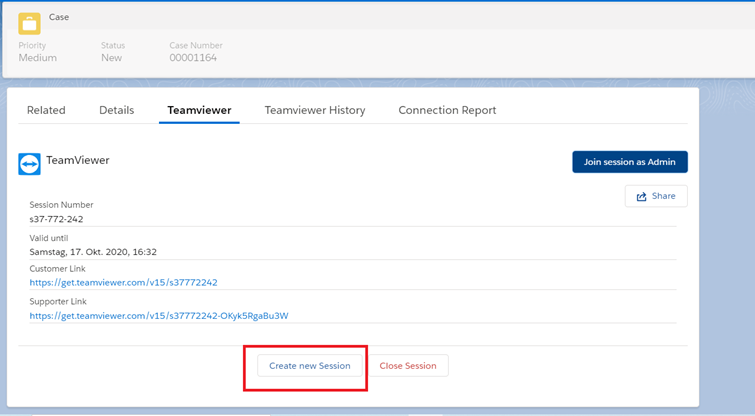
Task: Open the Customer Link URL
Action: [x=123, y=283]
